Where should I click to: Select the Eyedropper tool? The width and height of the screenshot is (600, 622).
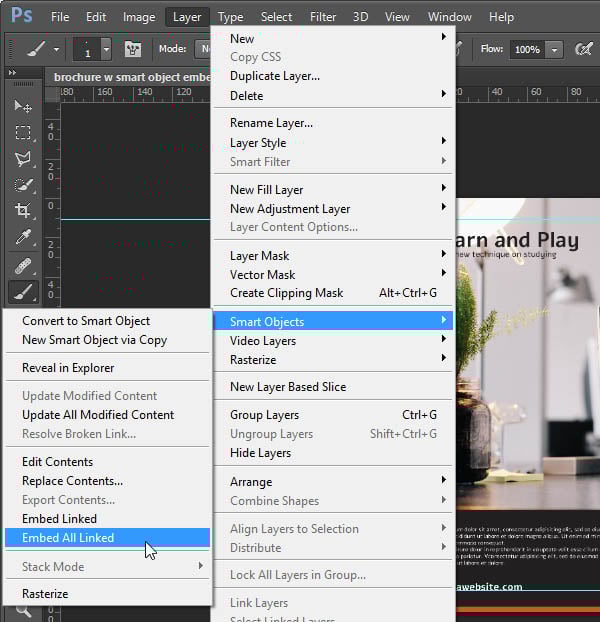[x=23, y=237]
